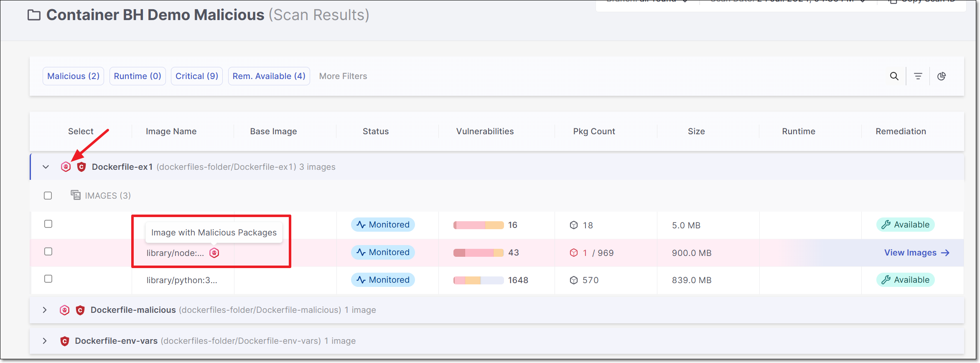980x363 pixels.
Task: Sort by Size column header
Action: pyautogui.click(x=696, y=131)
